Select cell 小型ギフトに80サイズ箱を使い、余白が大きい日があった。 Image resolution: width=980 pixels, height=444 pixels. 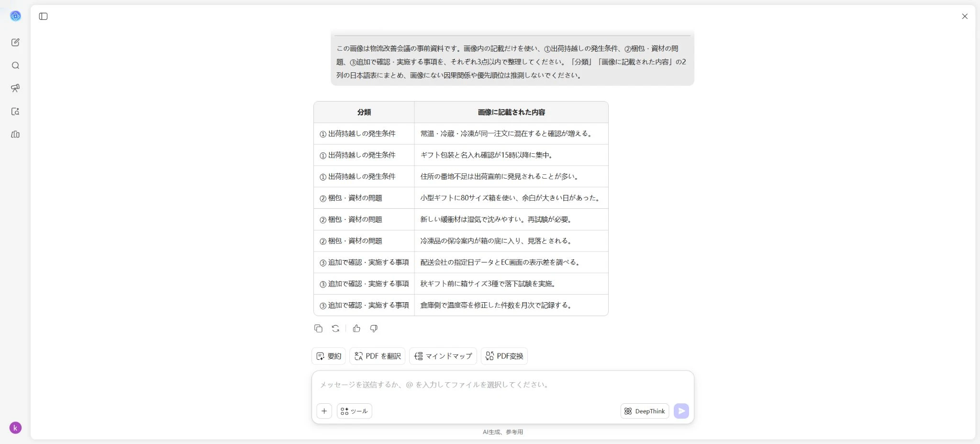[512, 198]
